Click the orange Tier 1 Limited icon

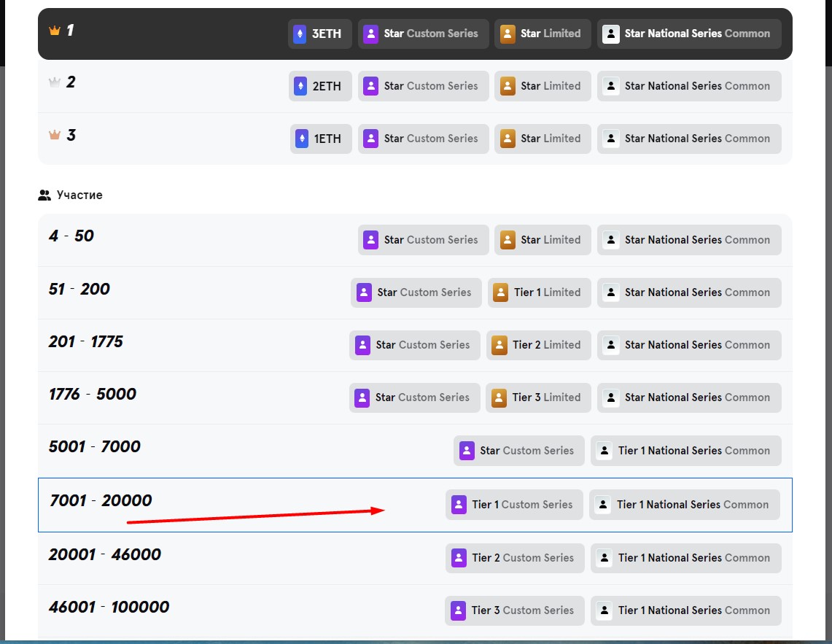point(500,292)
